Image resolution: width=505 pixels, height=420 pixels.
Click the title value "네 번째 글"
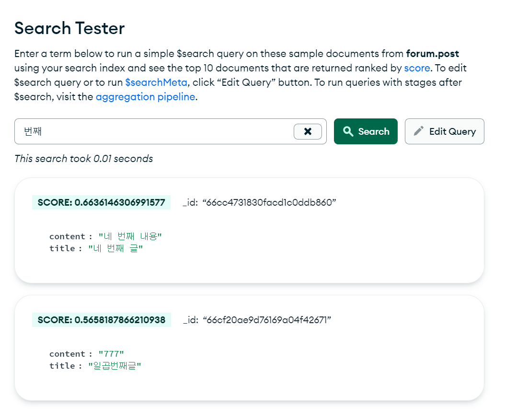[x=116, y=248]
